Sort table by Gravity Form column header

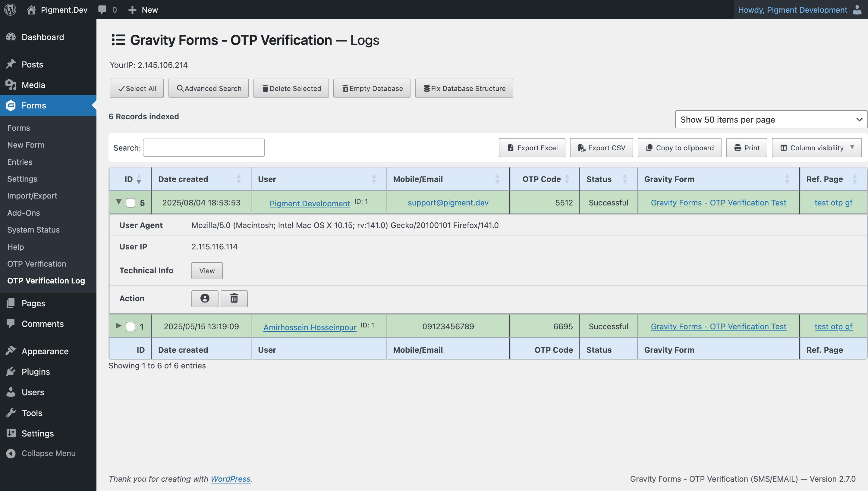point(718,179)
